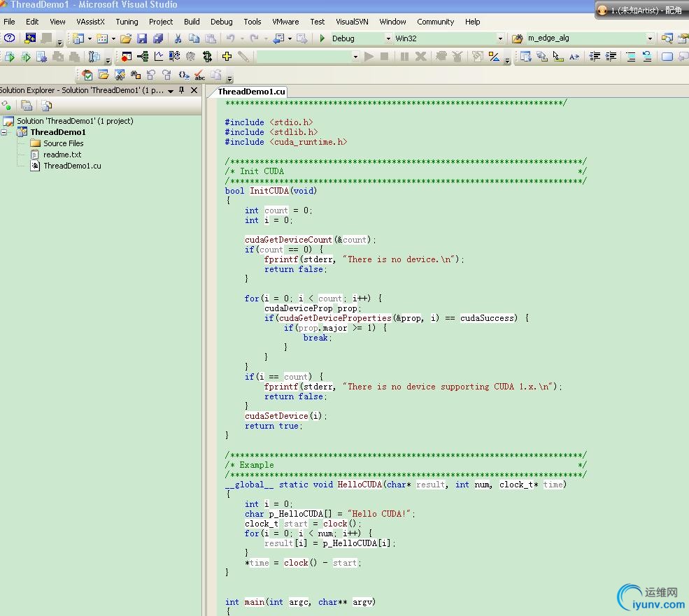This screenshot has height=616, width=689.
Task: Click the Copy toolbar icon
Action: pyautogui.click(x=194, y=38)
